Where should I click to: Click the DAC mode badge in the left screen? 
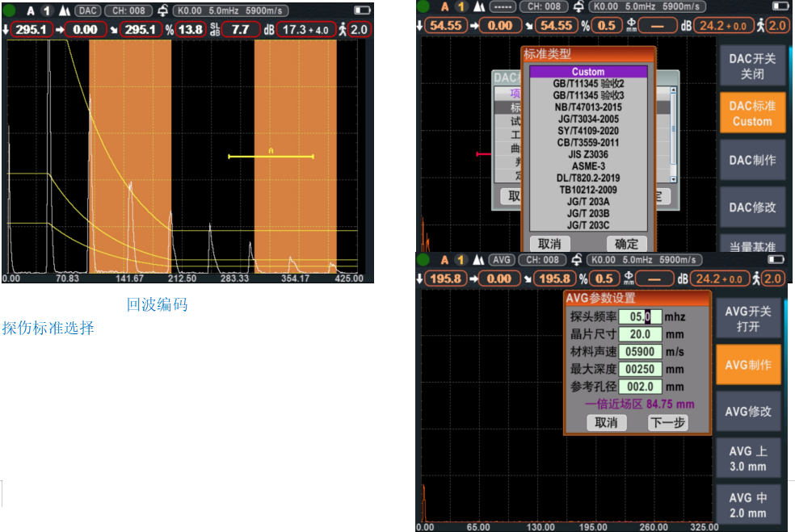87,10
